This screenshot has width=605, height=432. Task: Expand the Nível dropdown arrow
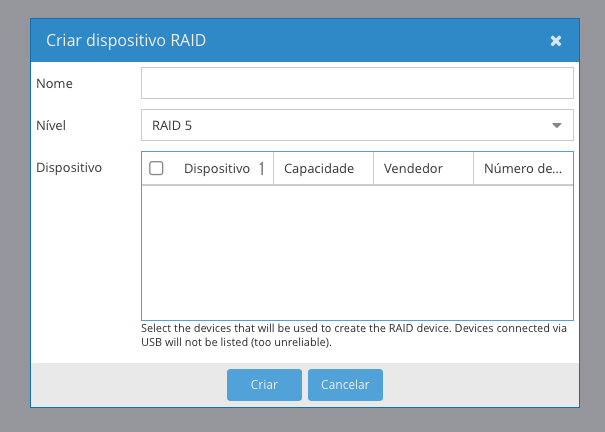pos(556,125)
